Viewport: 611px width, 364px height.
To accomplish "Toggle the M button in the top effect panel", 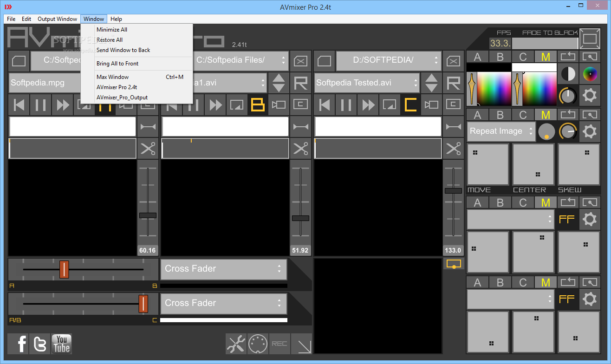I will click(546, 57).
